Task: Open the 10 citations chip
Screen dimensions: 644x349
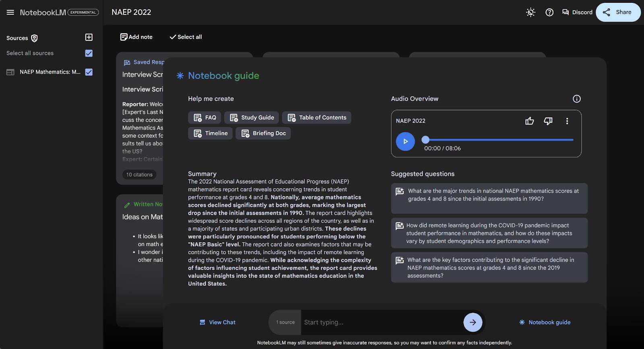Action: 139,175
